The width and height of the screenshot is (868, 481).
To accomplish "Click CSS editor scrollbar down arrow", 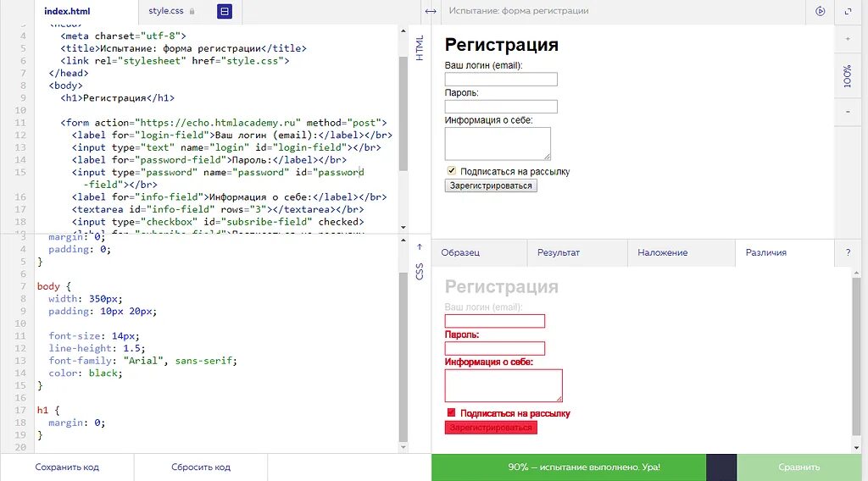I will point(403,447).
